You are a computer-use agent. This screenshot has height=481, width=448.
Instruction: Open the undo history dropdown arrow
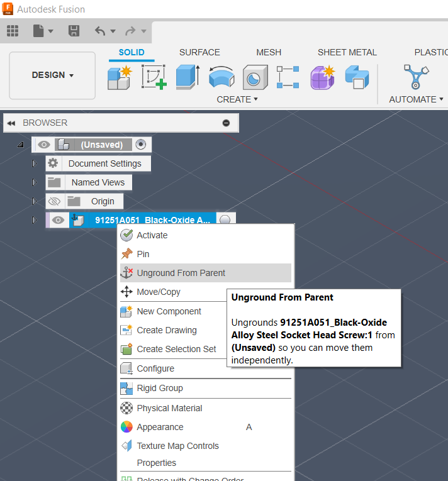click(113, 31)
